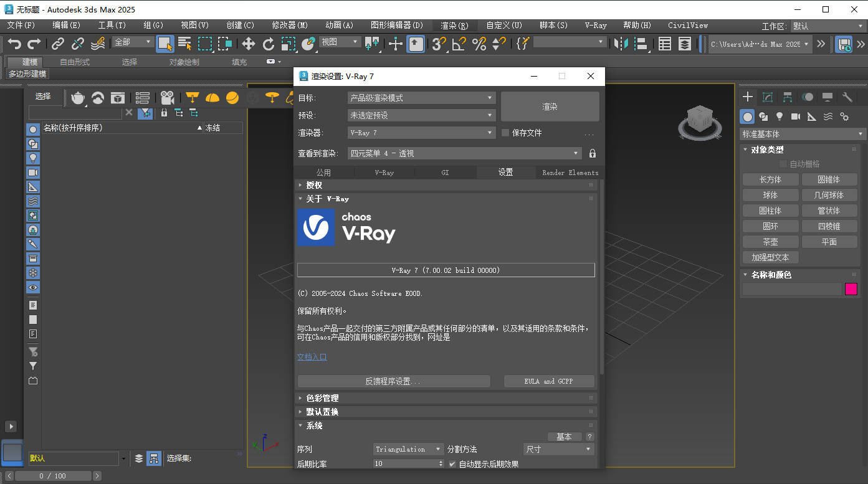
Task: Click the Sphere primitive button
Action: coord(770,195)
